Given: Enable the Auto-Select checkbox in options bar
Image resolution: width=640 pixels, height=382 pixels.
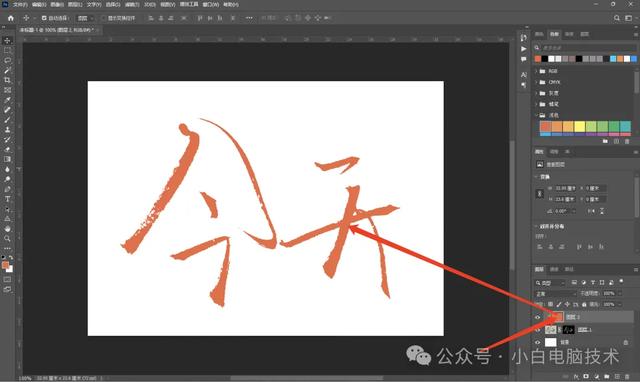Looking at the screenshot, I should tap(44, 18).
